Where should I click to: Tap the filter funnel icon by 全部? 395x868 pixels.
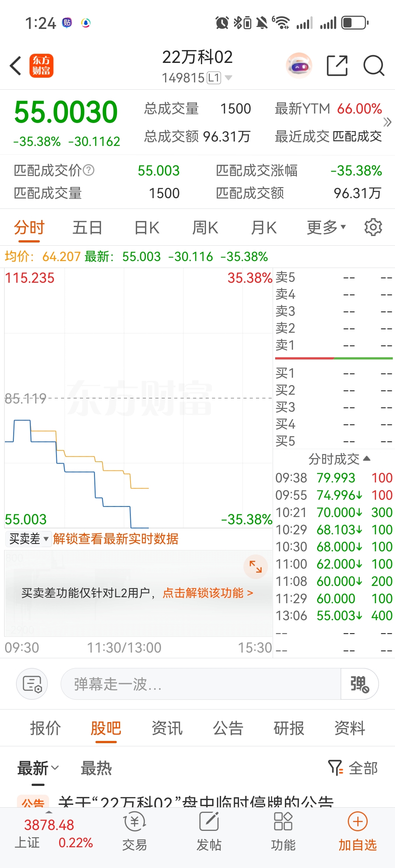335,768
